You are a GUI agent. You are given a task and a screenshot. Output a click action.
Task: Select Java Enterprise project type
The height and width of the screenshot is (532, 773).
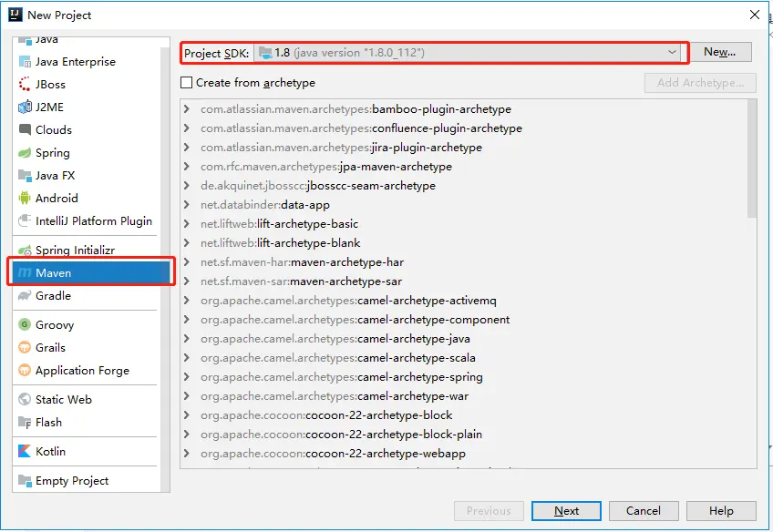coord(87,62)
